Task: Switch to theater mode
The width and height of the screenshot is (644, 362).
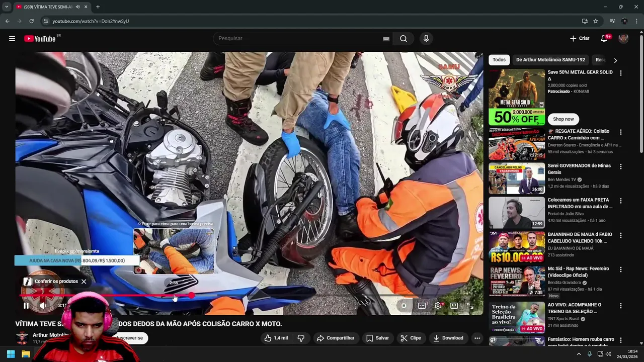Action: click(x=454, y=306)
